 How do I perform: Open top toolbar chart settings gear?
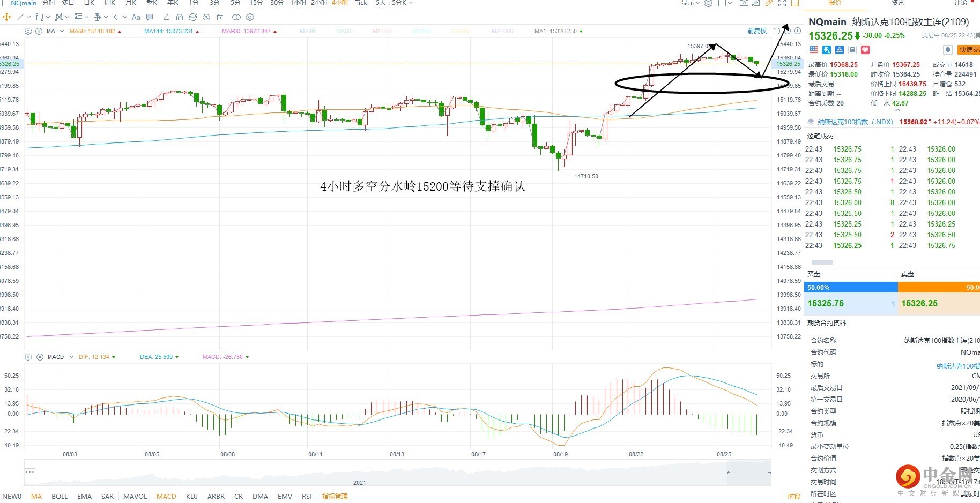(x=708, y=3)
